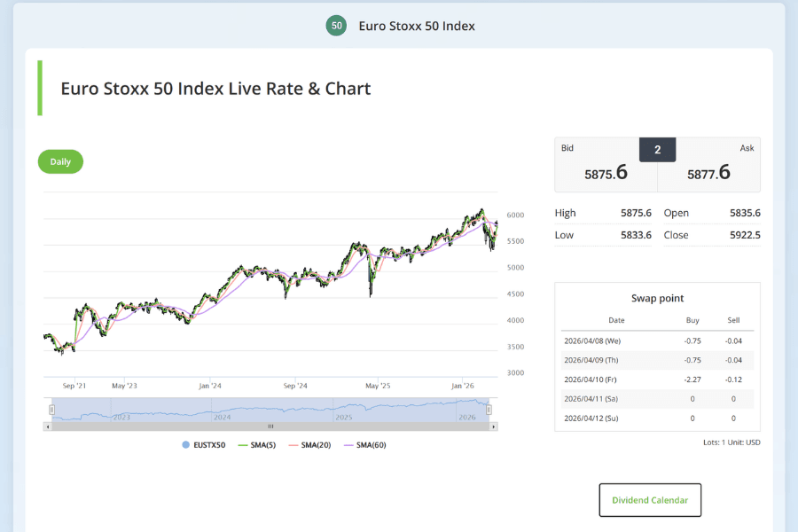Toggle the EUSTX50 series in the legend
Image resolution: width=798 pixels, height=532 pixels.
210,444
